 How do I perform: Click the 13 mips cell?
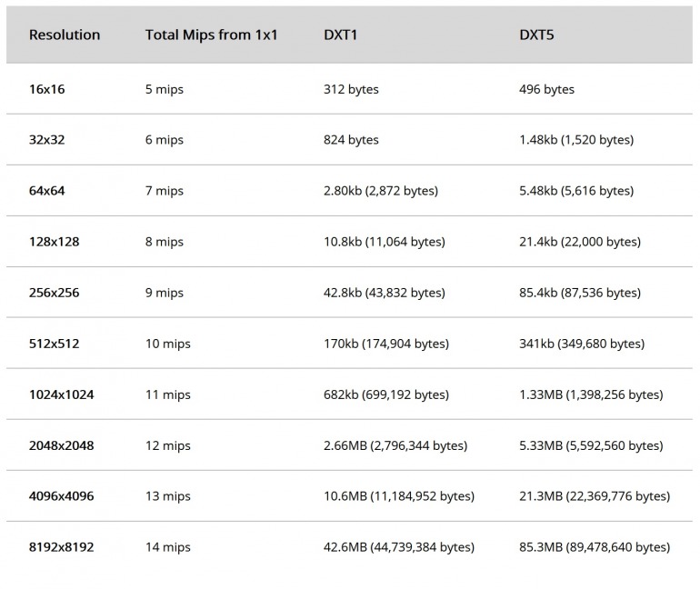click(168, 495)
